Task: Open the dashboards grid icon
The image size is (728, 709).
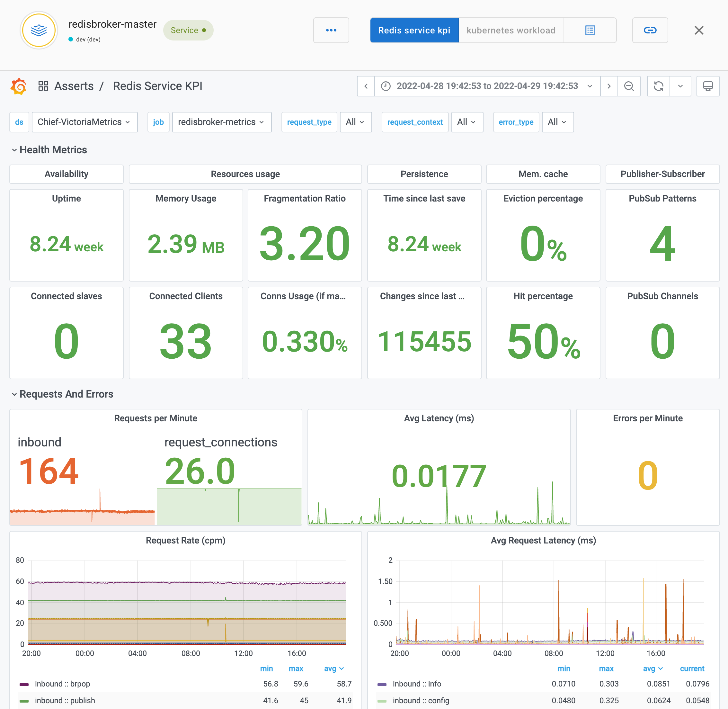Action: pyautogui.click(x=44, y=86)
